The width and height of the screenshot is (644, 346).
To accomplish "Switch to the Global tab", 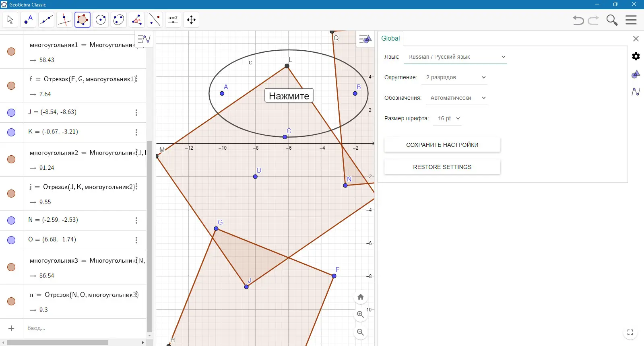I will [390, 39].
